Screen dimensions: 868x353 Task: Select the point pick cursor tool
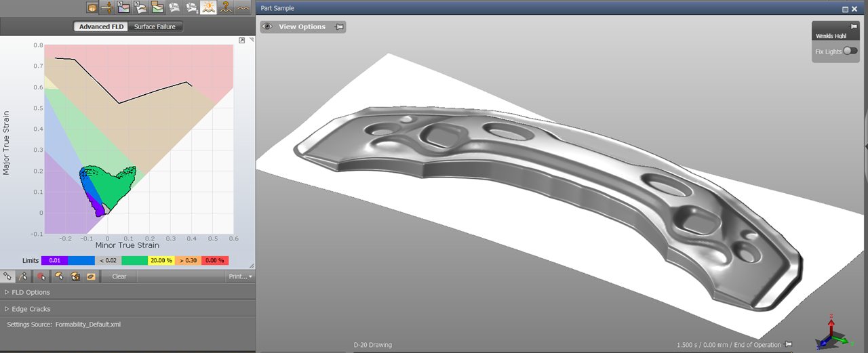click(x=8, y=276)
